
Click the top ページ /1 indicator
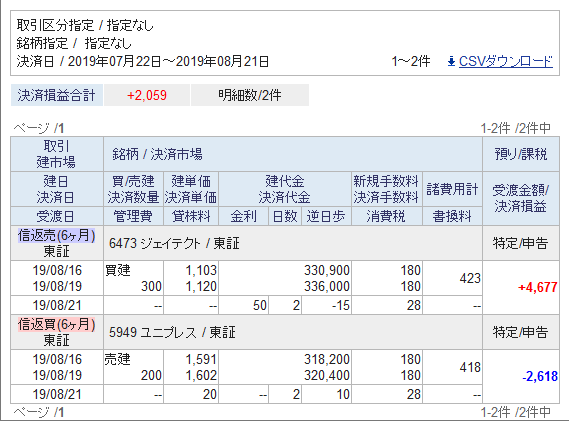click(39, 128)
